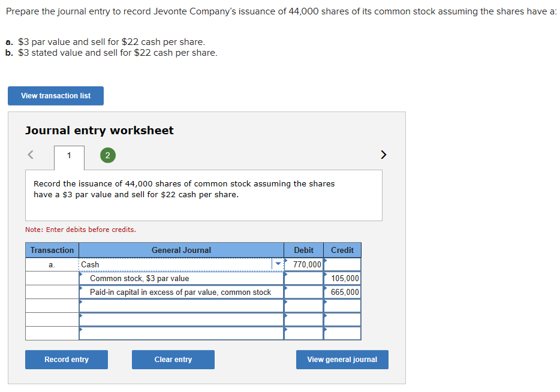
Task: Click the Record entry button
Action: pos(66,360)
